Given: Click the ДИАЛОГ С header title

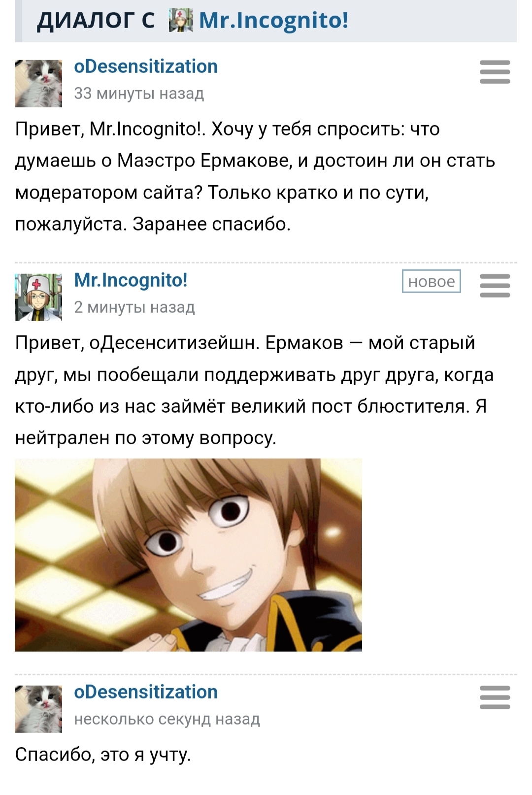Looking at the screenshot, I should pos(96,21).
